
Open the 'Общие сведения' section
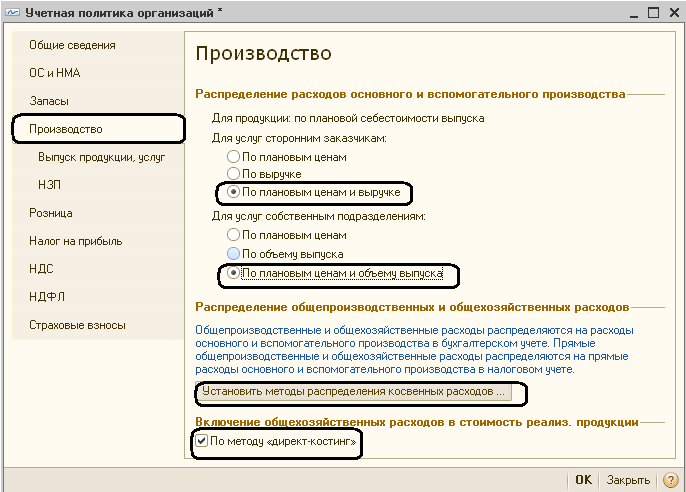pyautogui.click(x=98, y=45)
